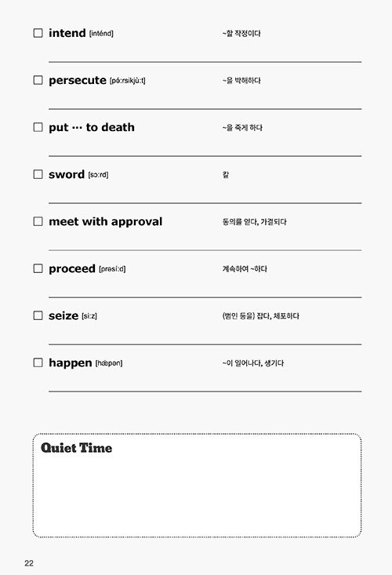
Task: Check the happen checkbox
Action: (x=38, y=362)
